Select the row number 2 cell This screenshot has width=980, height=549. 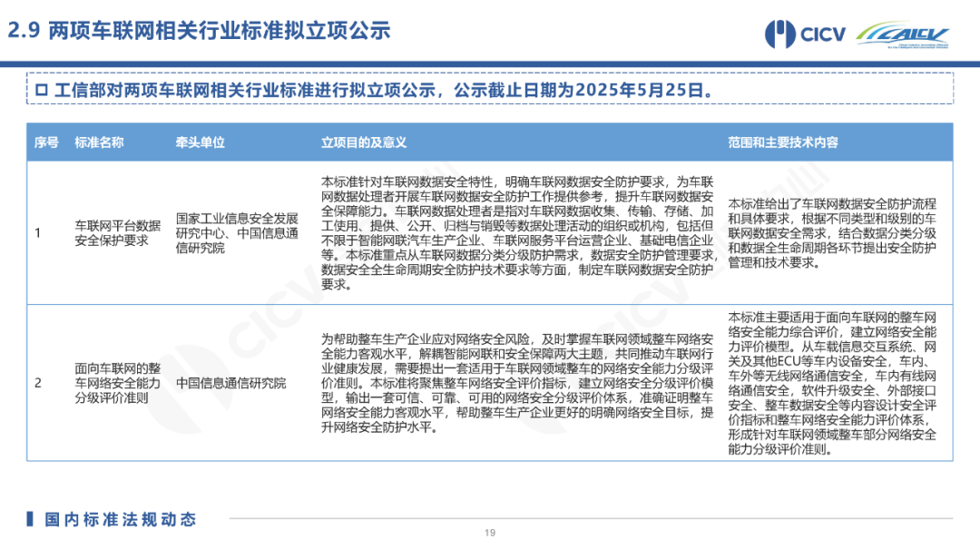click(x=38, y=383)
